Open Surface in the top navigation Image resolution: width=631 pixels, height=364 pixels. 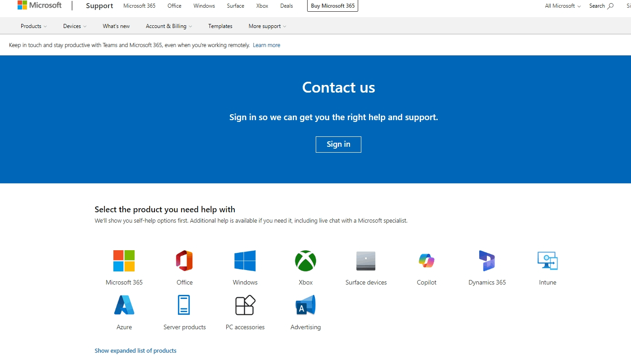tap(235, 6)
